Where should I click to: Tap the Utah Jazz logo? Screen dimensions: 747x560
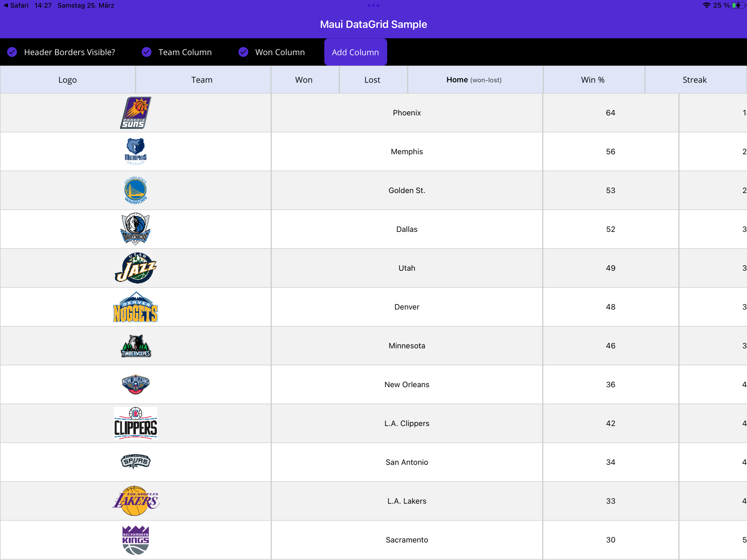[135, 268]
